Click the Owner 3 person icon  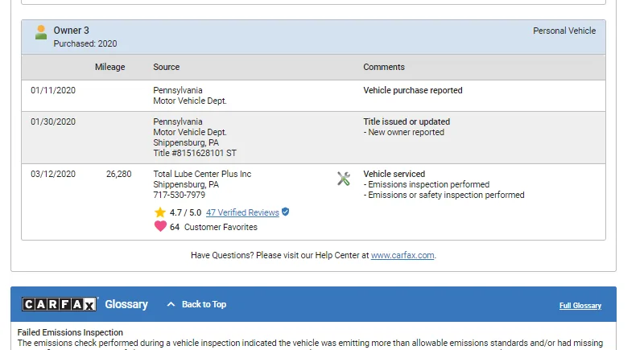41,32
